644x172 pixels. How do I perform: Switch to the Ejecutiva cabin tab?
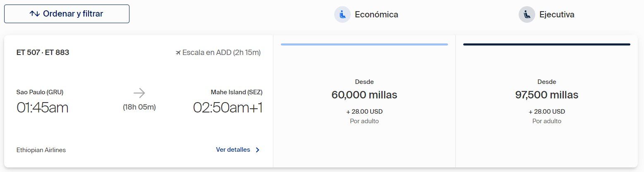pos(546,14)
